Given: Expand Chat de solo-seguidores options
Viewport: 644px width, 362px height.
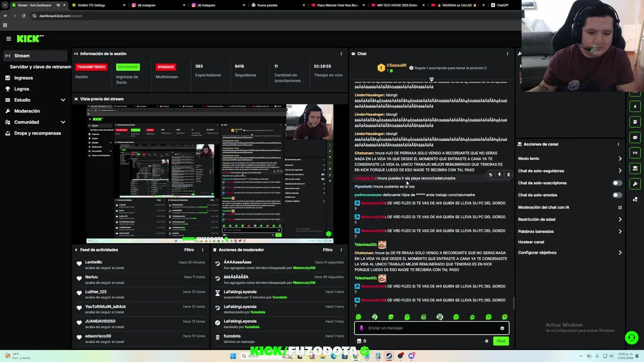Looking at the screenshot, I should pos(620,171).
